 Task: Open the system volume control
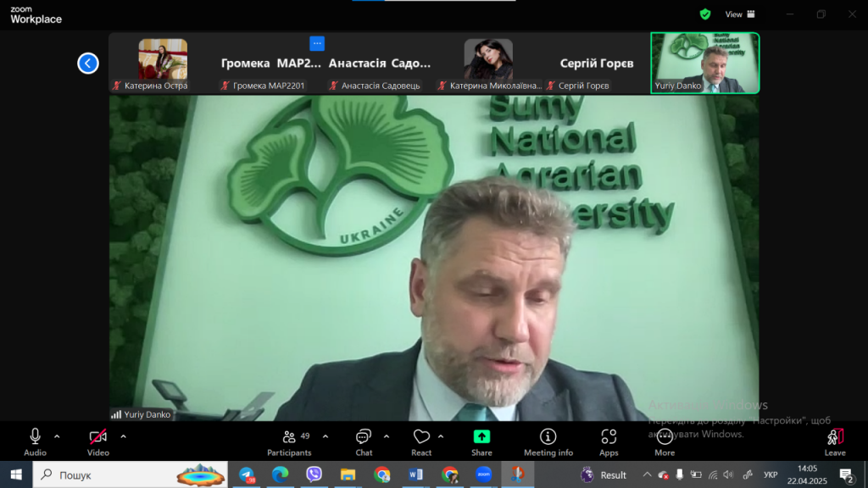click(x=728, y=474)
